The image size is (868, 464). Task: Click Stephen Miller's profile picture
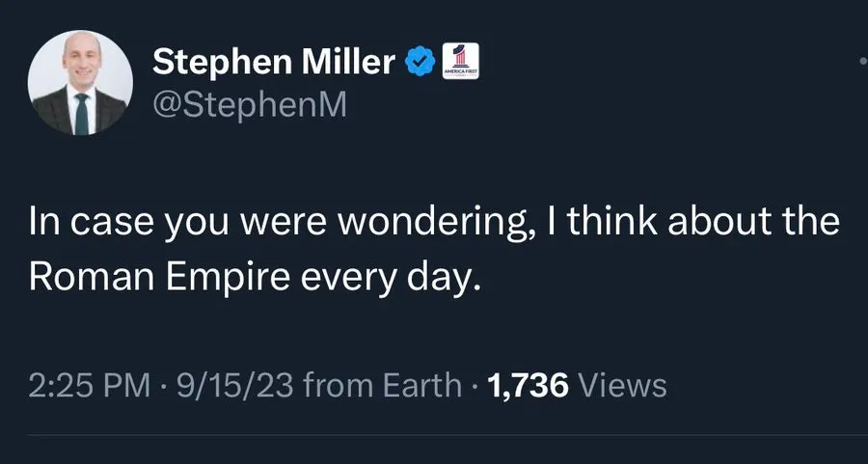[x=82, y=87]
